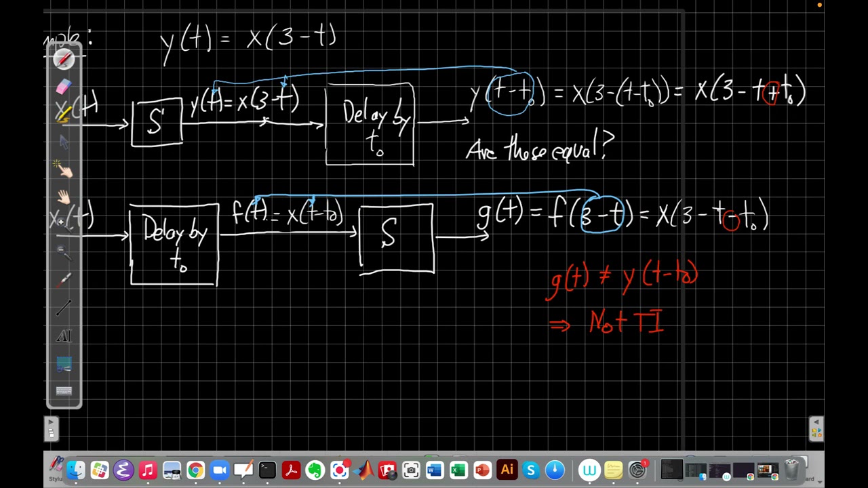Click the zoom out magnifier tool
868x488 pixels.
coord(63,252)
